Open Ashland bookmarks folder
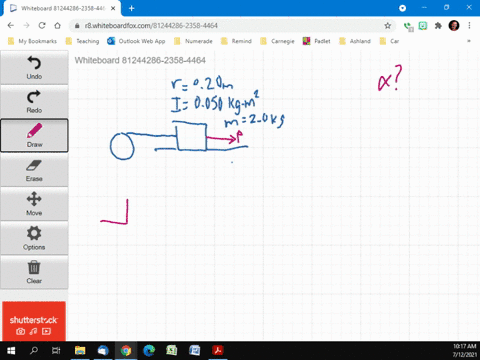480x360 pixels. pyautogui.click(x=355, y=41)
